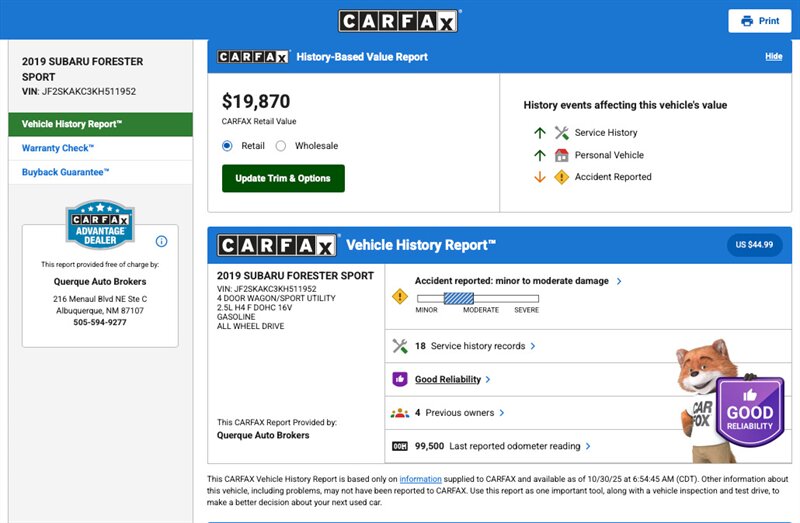Click the printer icon in Print button
The image size is (800, 523).
(746, 21)
